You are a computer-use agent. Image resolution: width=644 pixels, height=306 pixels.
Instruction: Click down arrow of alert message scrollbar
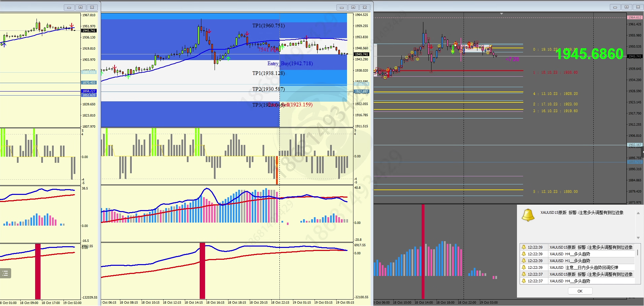(638, 238)
